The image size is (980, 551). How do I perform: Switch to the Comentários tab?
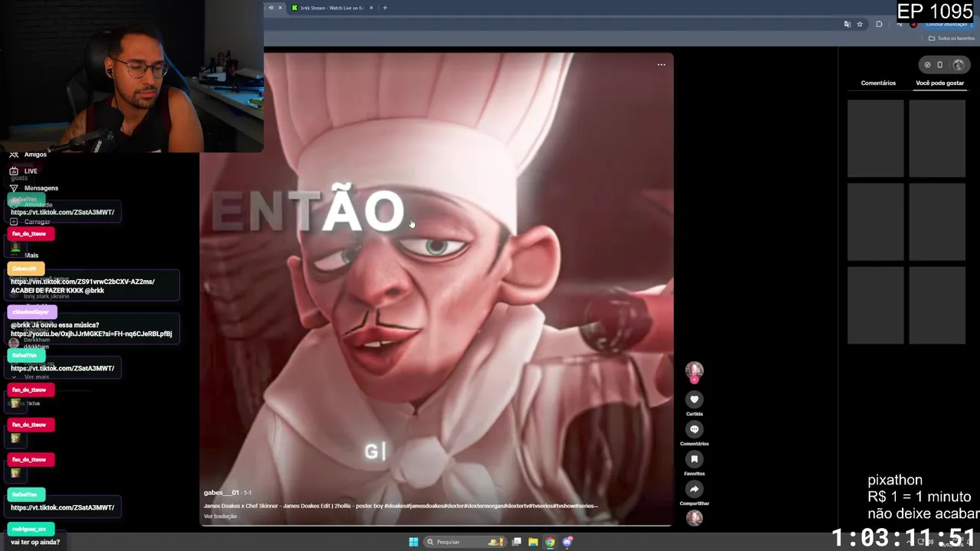(878, 83)
